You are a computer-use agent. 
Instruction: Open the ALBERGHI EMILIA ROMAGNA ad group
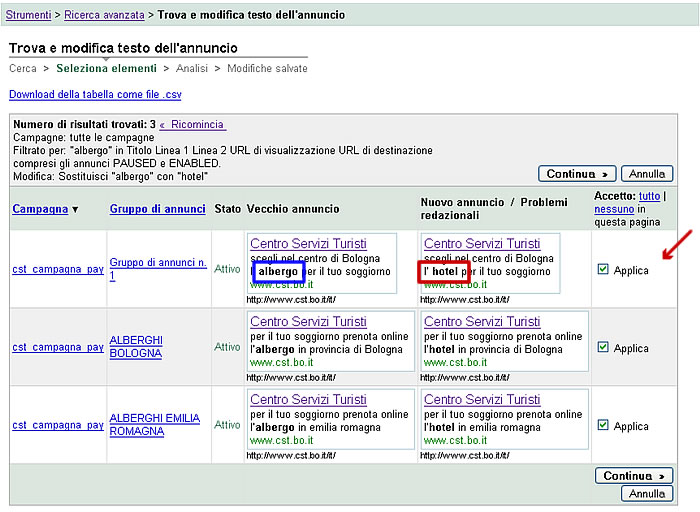(x=154, y=425)
